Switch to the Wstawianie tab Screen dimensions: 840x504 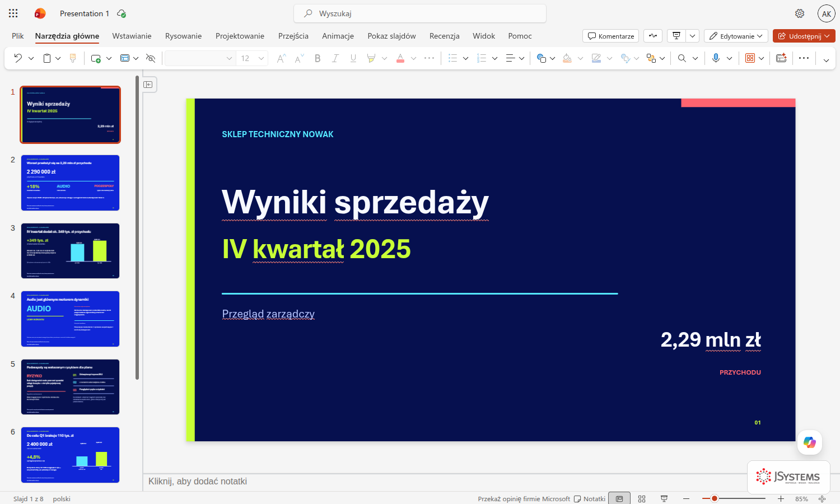tap(132, 36)
